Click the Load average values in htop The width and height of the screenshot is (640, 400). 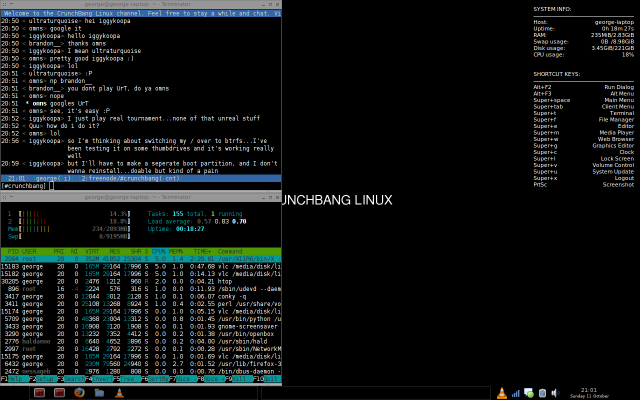222,221
